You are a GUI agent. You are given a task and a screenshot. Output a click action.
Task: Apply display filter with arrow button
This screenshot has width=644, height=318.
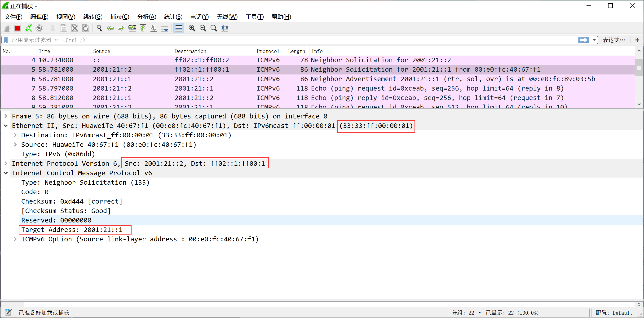(x=583, y=40)
